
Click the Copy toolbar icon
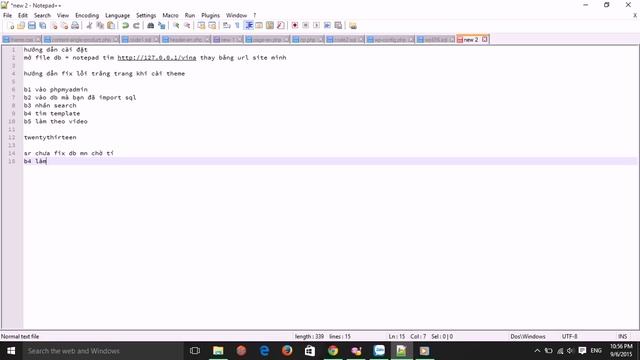(100, 26)
